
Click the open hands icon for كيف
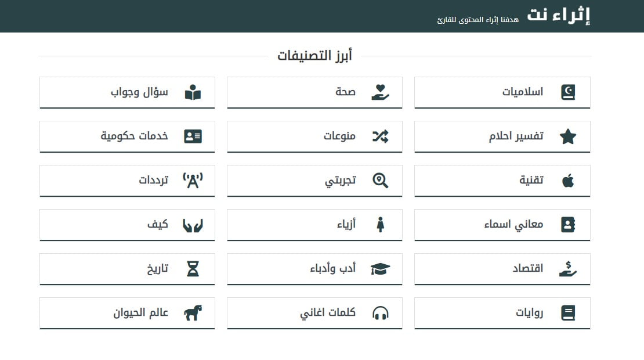[x=193, y=225]
